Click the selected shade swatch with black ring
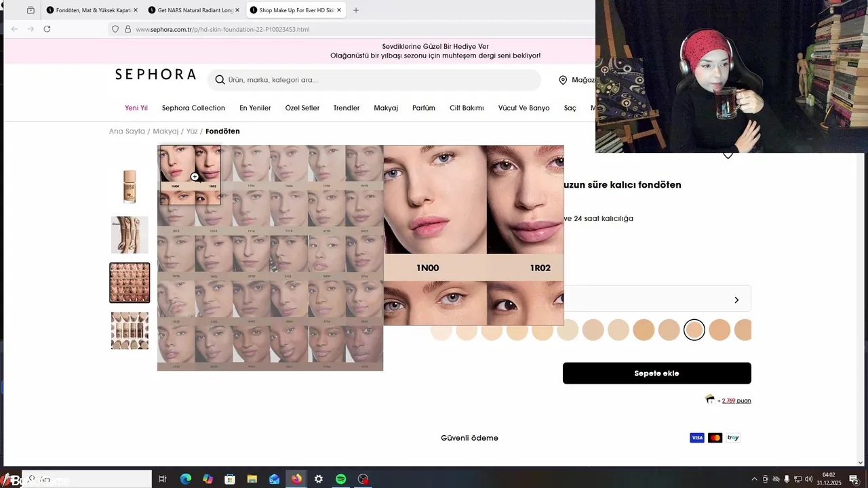 coord(694,330)
